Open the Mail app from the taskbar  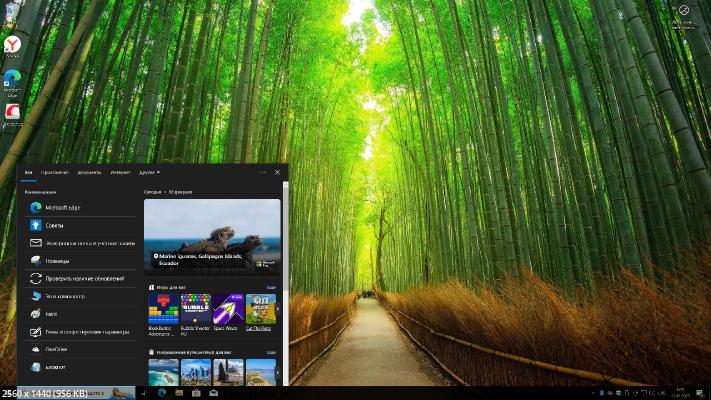coord(214,393)
